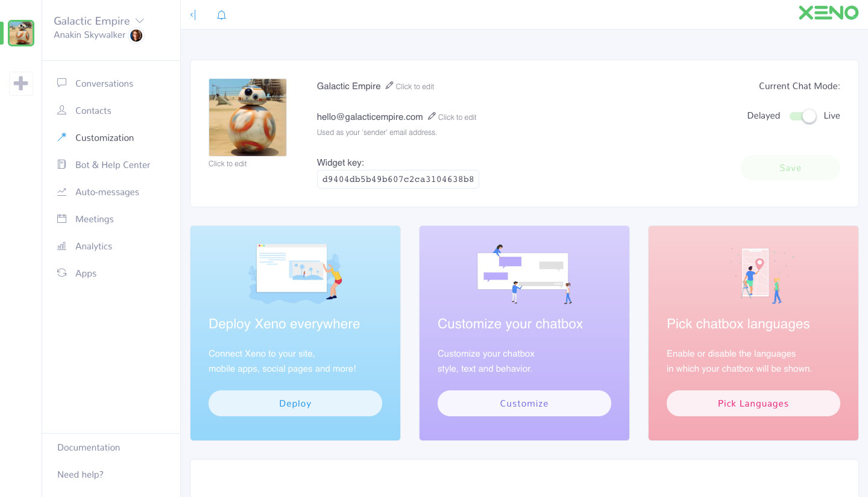The image size is (868, 497).
Task: Open the Documentation link
Action: 89,448
